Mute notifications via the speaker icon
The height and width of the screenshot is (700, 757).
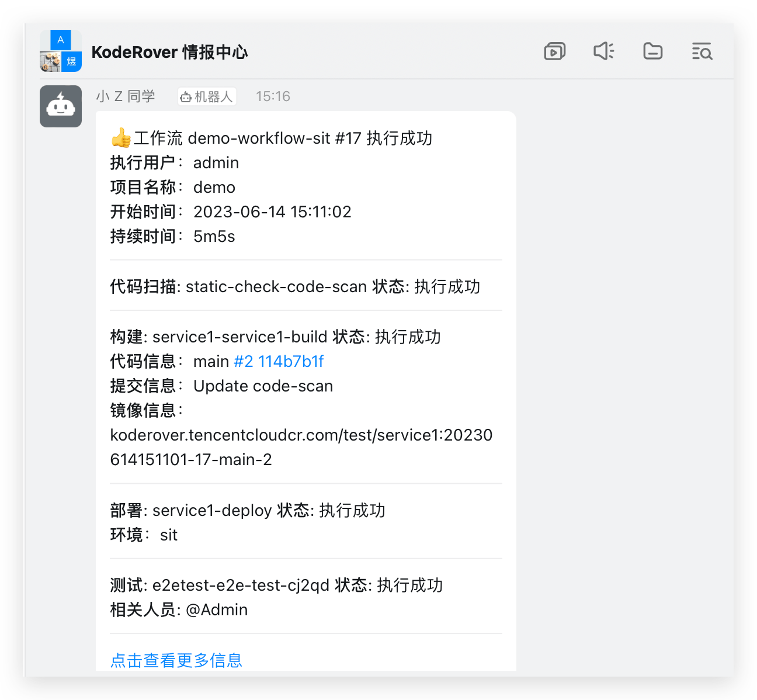click(603, 51)
